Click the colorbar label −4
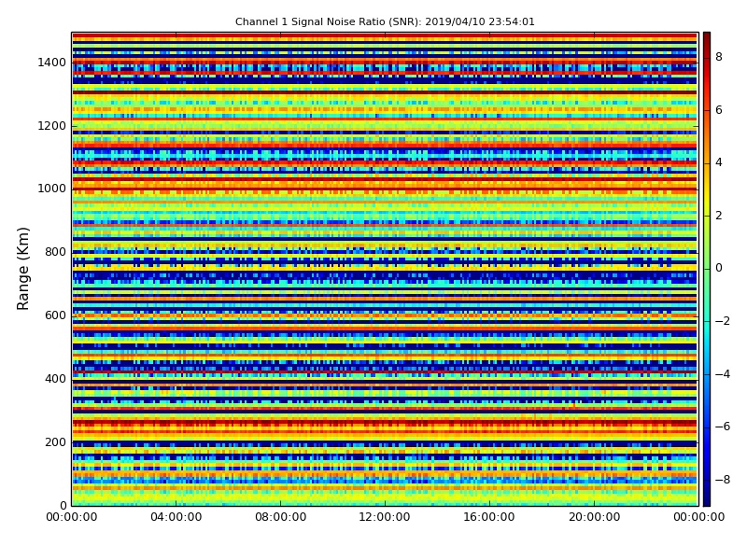This screenshot has width=747, height=560. tap(723, 374)
